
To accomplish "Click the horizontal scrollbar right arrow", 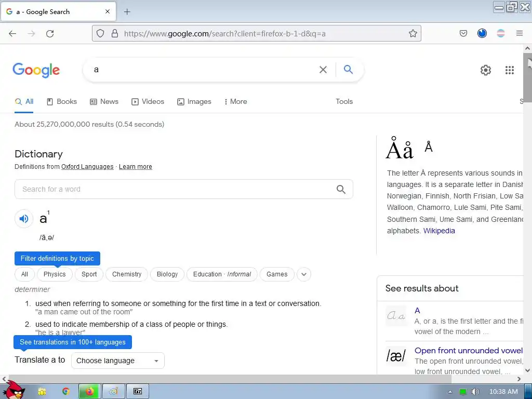I will point(519,379).
